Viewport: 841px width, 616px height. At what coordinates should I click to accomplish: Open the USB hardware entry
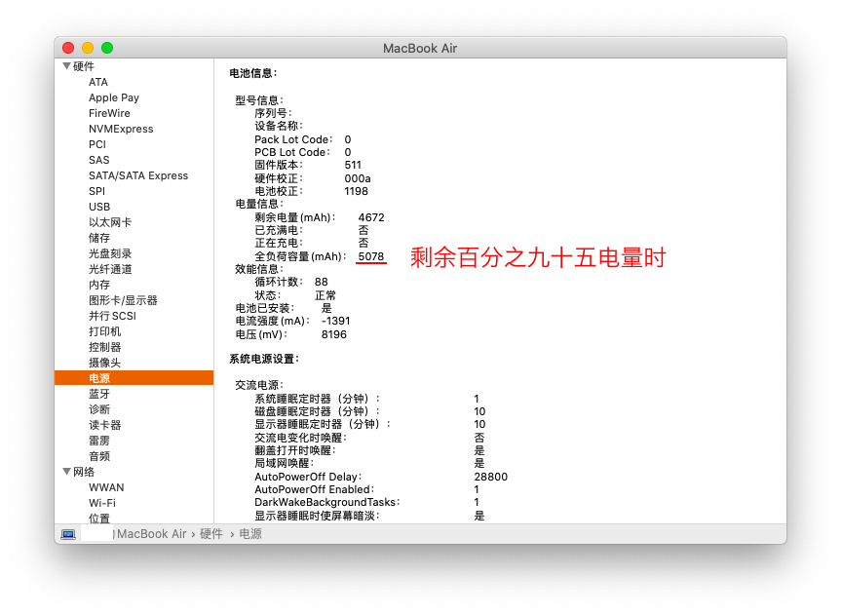click(99, 207)
